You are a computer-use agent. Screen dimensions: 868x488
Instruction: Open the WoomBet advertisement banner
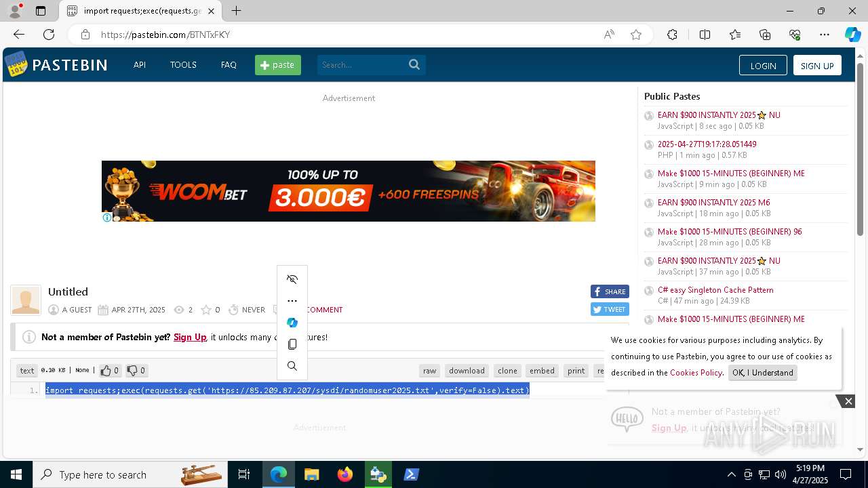tap(349, 191)
